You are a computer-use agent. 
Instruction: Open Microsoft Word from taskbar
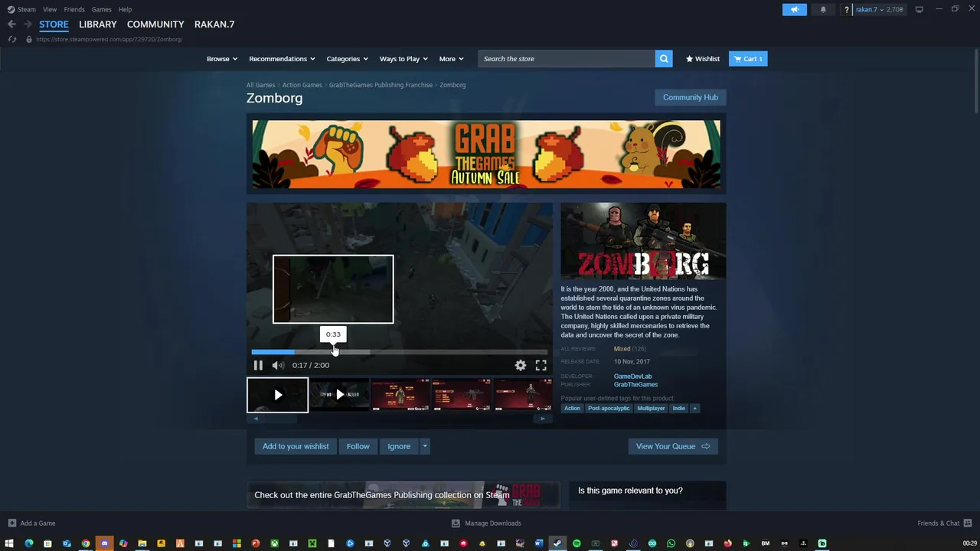(x=539, y=543)
